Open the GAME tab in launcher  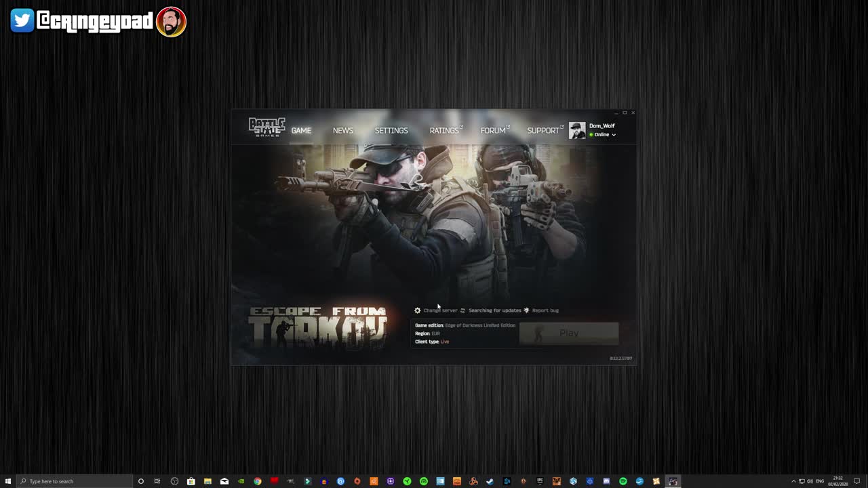tap(301, 130)
